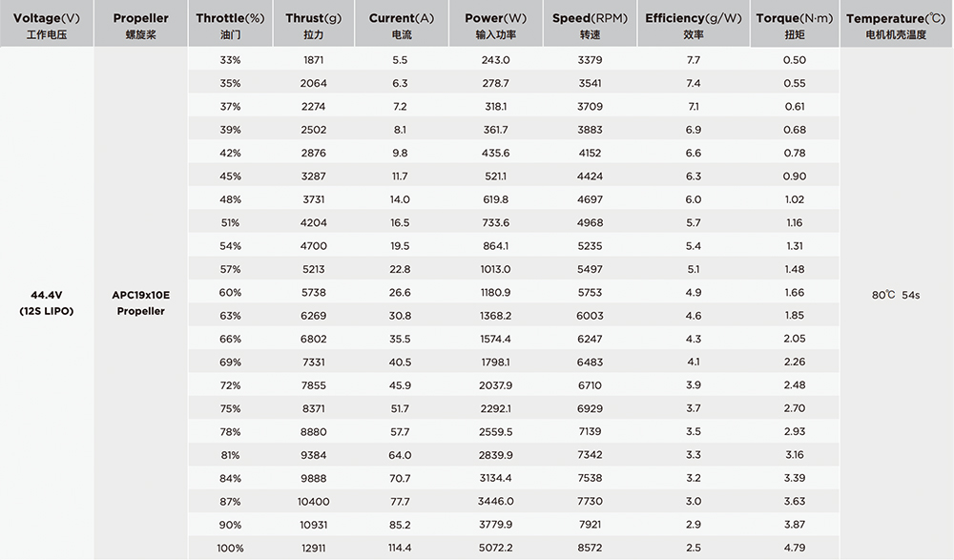The width and height of the screenshot is (954, 560).
Task: Select the 100% throttle cell
Action: [x=230, y=548]
